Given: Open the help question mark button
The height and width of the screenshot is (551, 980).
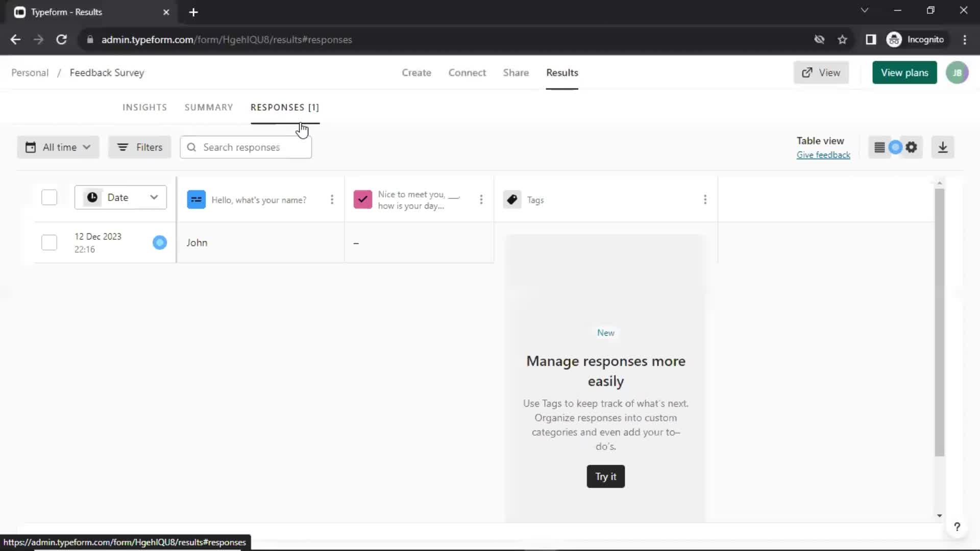Looking at the screenshot, I should click(x=957, y=527).
